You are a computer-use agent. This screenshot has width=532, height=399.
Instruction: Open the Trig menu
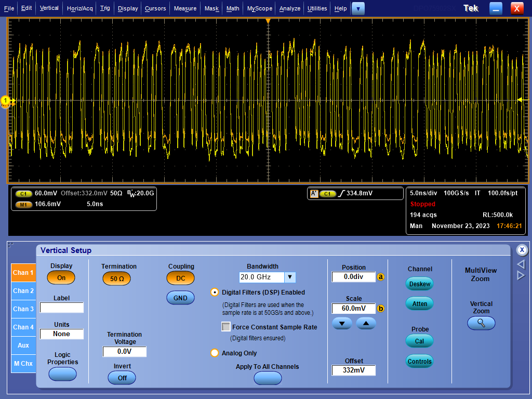click(x=105, y=8)
